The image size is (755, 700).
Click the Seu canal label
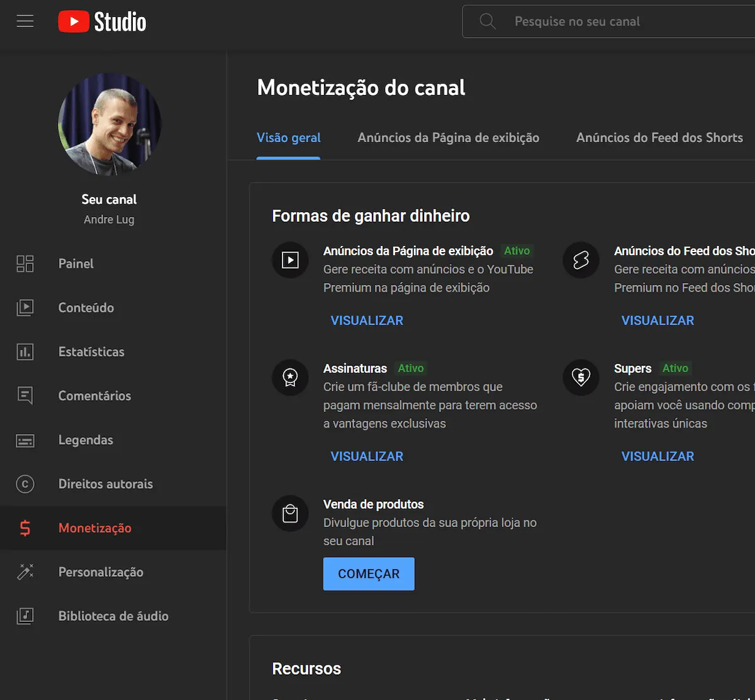pyautogui.click(x=109, y=199)
